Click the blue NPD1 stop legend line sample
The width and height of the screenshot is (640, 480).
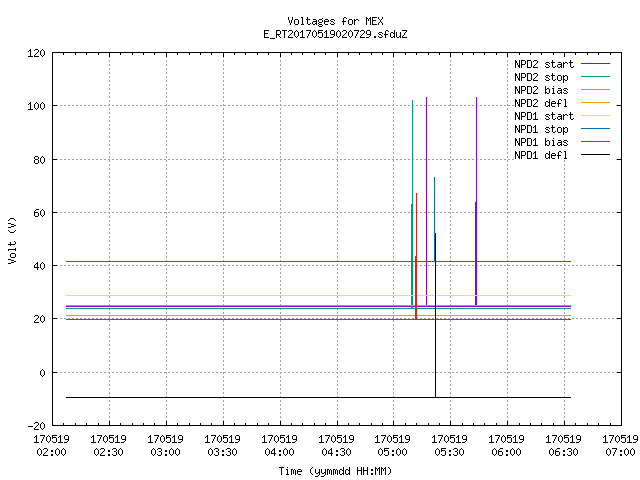pyautogui.click(x=595, y=129)
